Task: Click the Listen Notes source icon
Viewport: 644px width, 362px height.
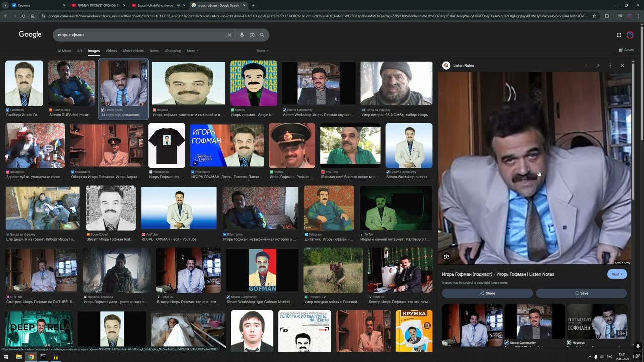Action: pos(446,65)
